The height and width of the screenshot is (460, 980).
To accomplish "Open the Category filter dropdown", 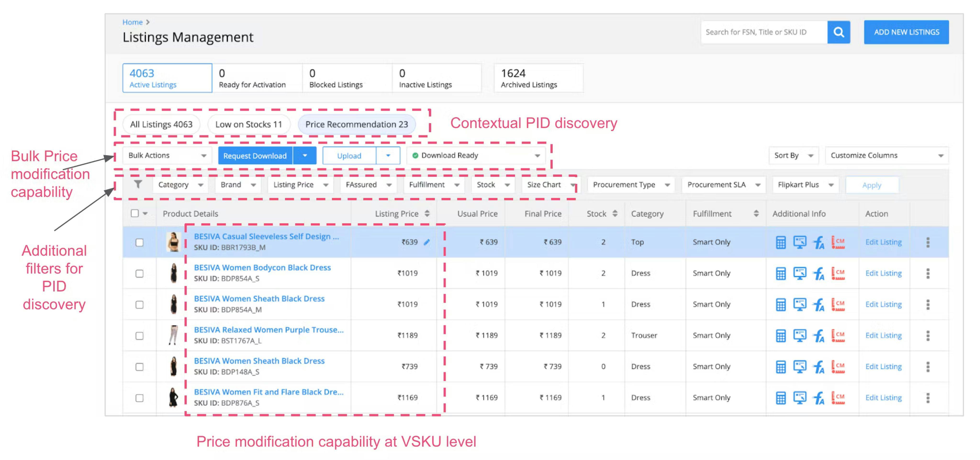I will 181,185.
